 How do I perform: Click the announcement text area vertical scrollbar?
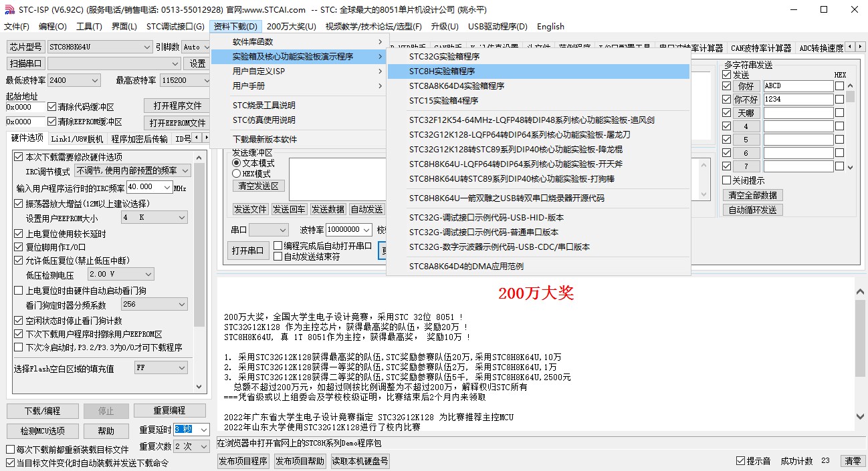861,354
